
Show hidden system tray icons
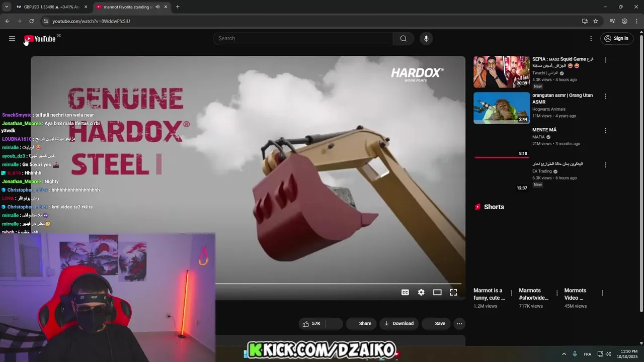[x=564, y=354]
